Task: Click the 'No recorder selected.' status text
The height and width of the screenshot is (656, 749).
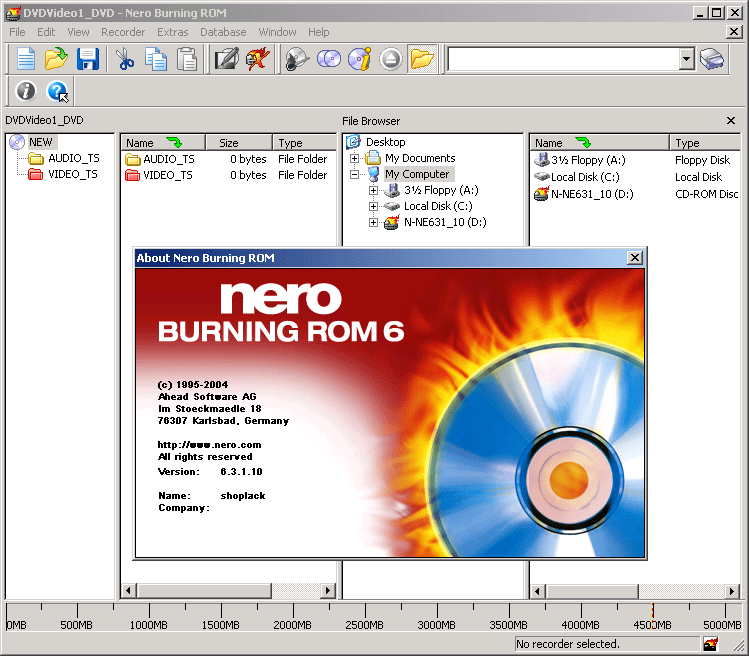Action: point(567,644)
